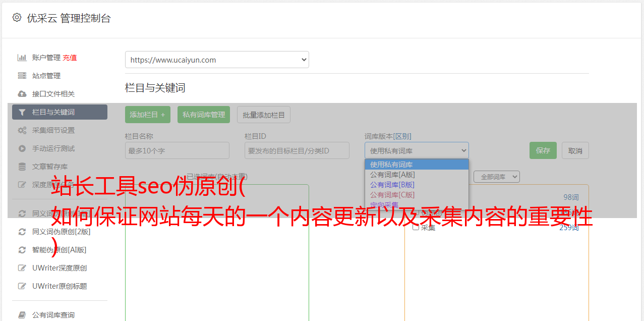
Task: Choose 公有词库[B版] from the dropdown list
Action: 417,185
